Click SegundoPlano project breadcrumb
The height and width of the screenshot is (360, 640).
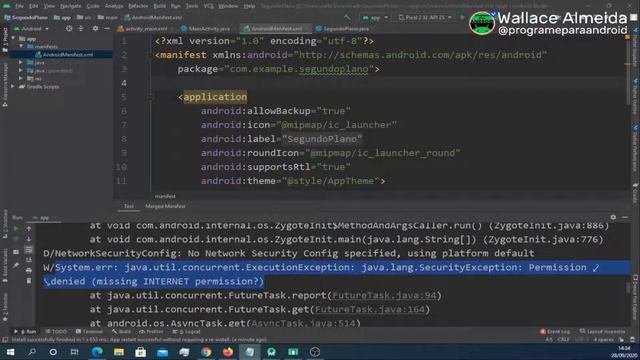(26, 18)
